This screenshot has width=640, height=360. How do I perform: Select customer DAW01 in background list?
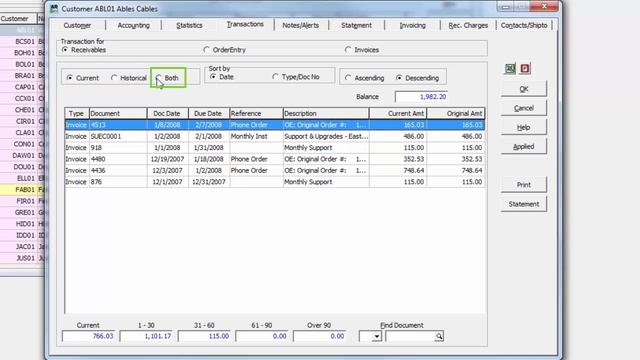click(x=22, y=156)
